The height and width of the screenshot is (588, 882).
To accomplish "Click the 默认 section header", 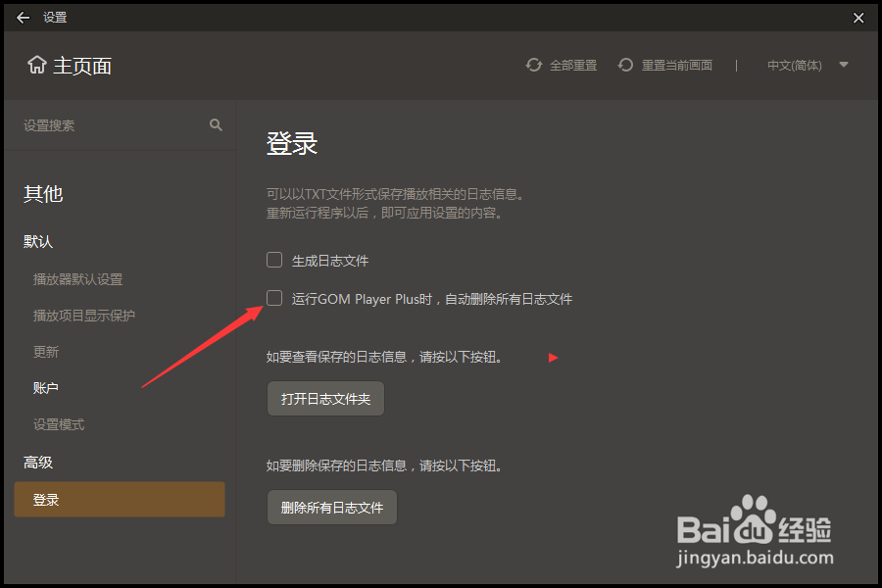I will click(38, 241).
